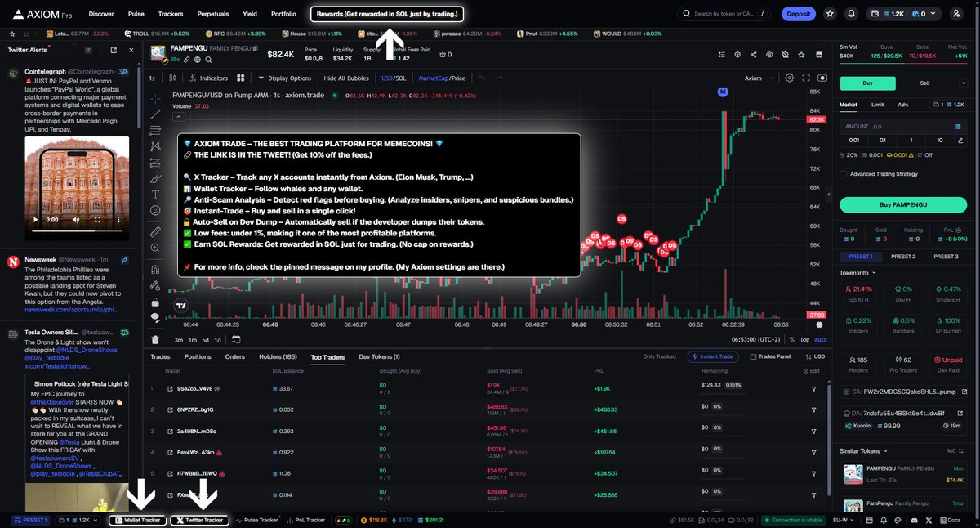Open Display Options dropdown
Viewport: 980px width, 528px height.
(x=284, y=78)
